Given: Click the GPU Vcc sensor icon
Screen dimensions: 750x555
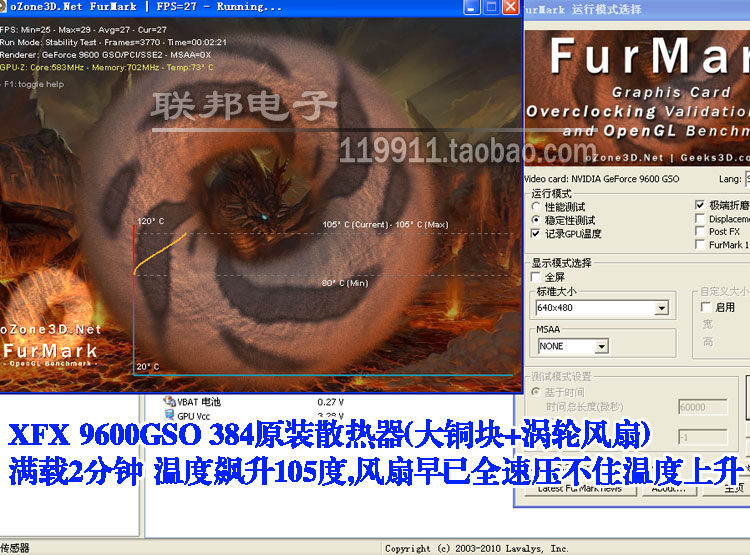Looking at the screenshot, I should pos(168,415).
